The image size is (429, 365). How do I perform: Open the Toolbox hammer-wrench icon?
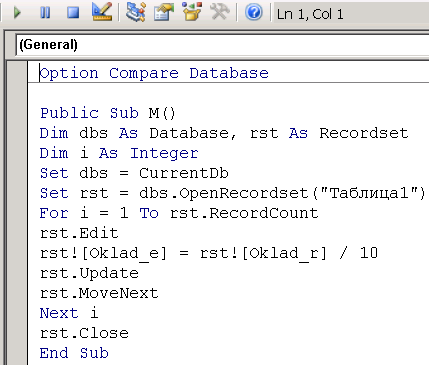pos(220,12)
